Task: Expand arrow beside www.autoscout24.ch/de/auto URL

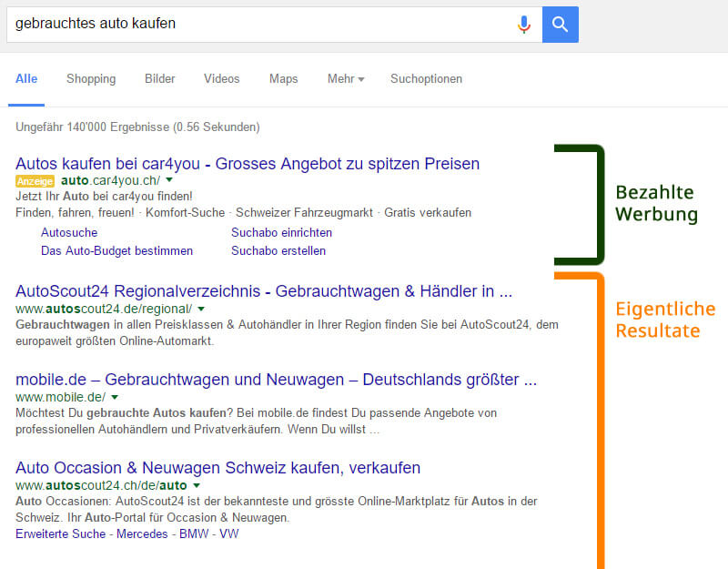Action: point(197,485)
